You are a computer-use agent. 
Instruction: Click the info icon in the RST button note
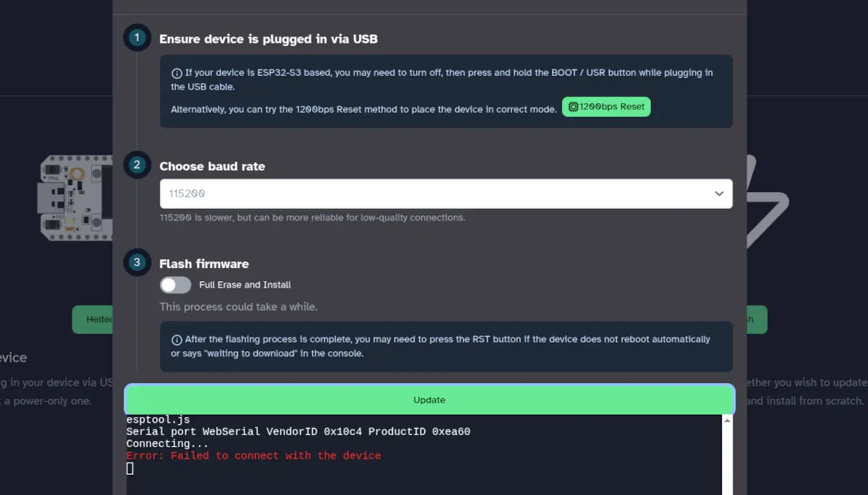tap(176, 340)
